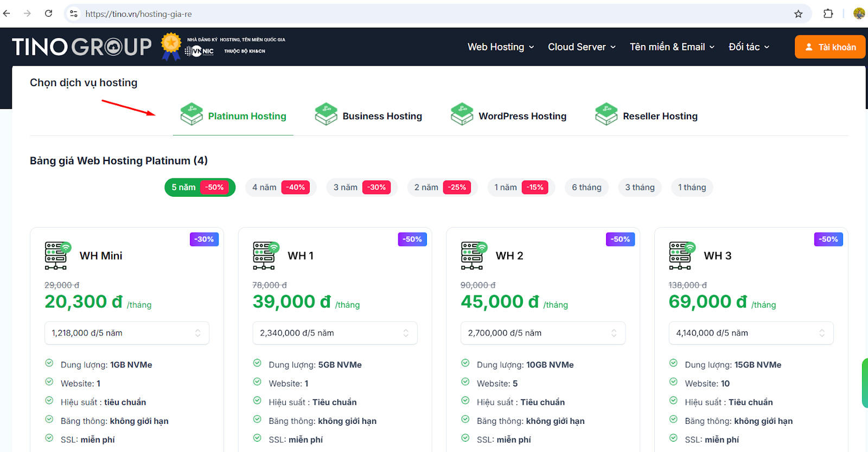
Task: Switch to the Reseller Hosting tab
Action: 646,116
